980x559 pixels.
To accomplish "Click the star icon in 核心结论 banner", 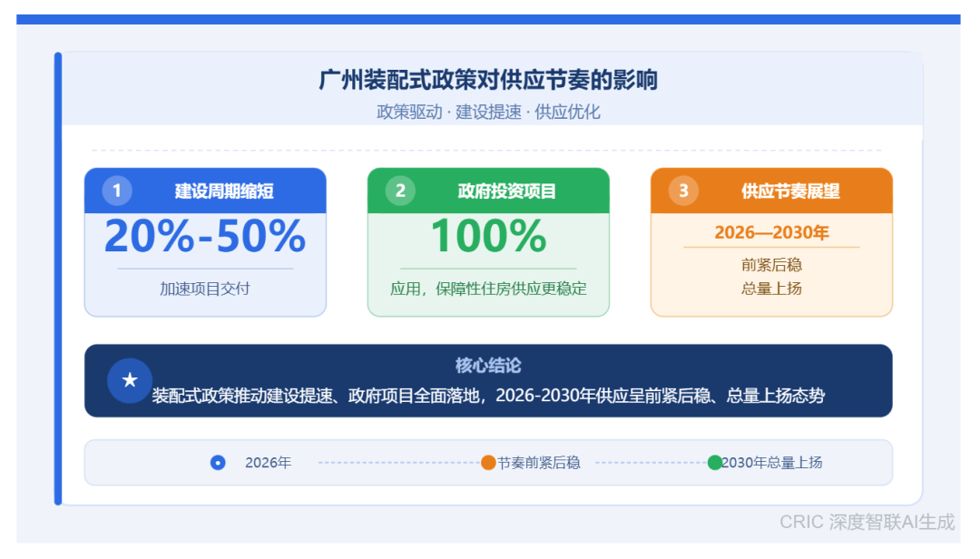I will click(x=130, y=380).
